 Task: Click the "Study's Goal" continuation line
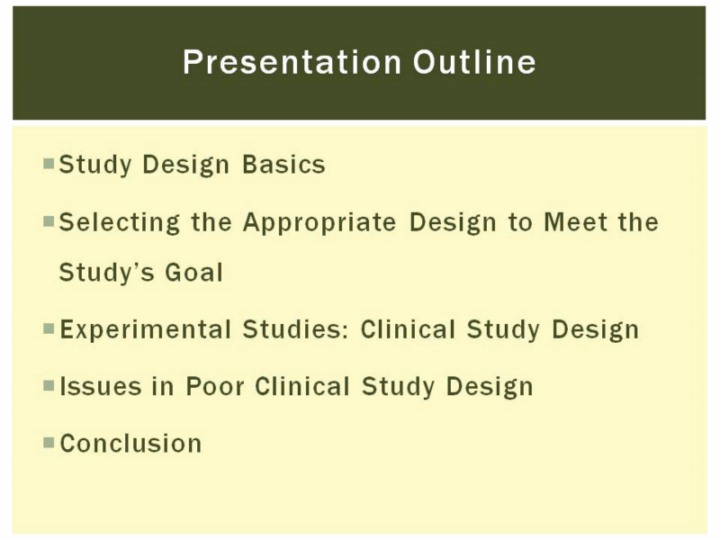(x=141, y=272)
